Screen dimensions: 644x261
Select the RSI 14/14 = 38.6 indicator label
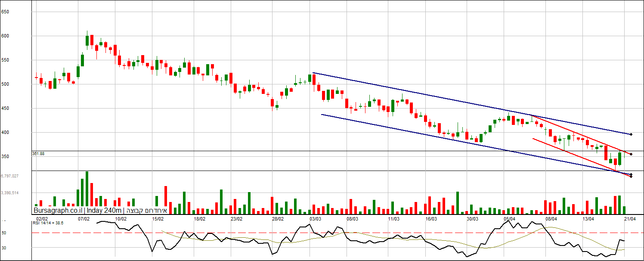(x=48, y=223)
